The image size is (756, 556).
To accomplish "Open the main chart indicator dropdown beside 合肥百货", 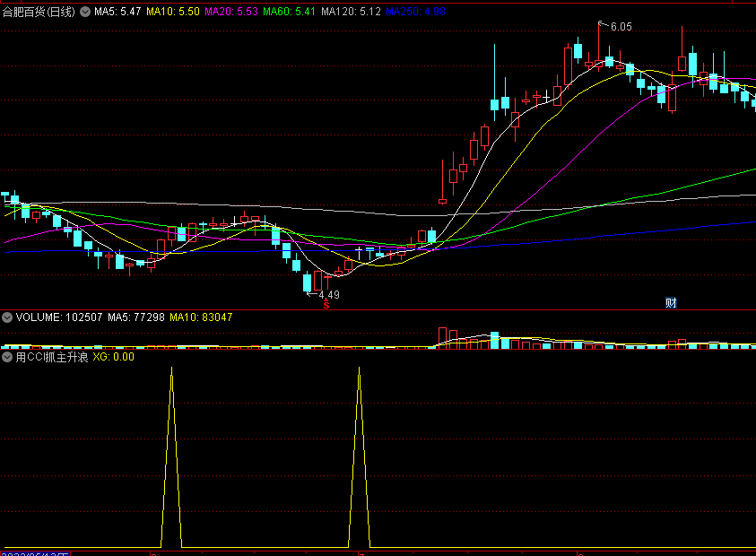I will coord(85,12).
